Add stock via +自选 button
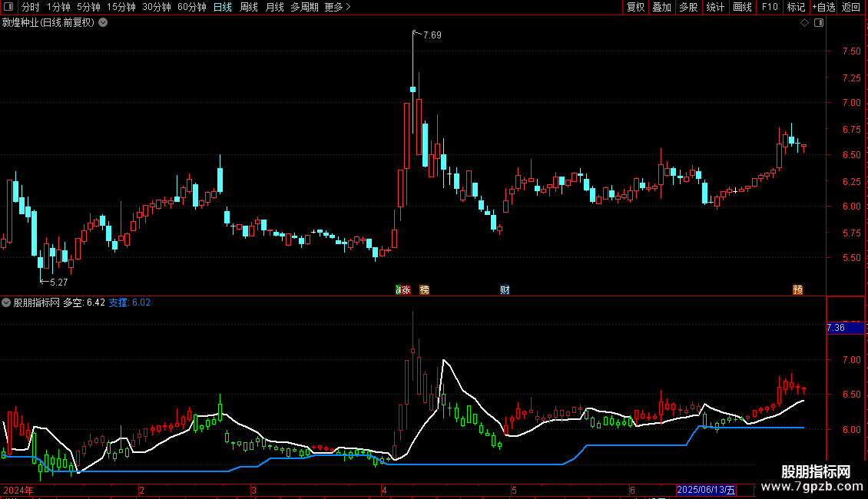Image resolution: width=868 pixels, height=499 pixels. pos(823,7)
